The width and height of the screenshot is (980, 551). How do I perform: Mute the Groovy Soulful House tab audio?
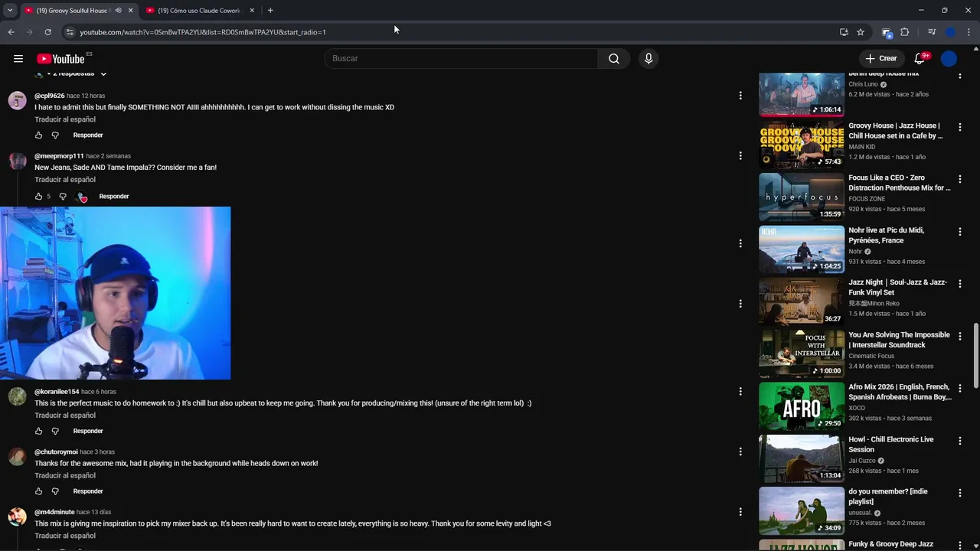118,11
